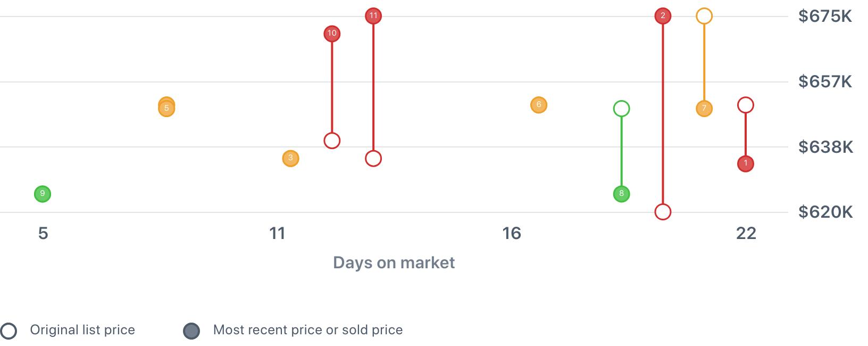
Task: Click the orange marker numbered 7
Action: tap(704, 109)
